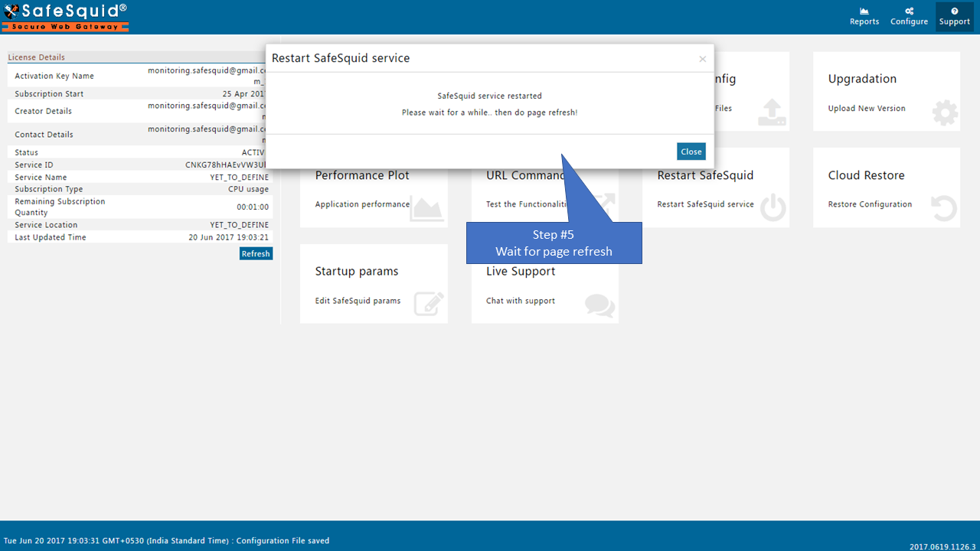
Task: Close the Restart SafeSquid service dialog via Close button
Action: (x=691, y=152)
